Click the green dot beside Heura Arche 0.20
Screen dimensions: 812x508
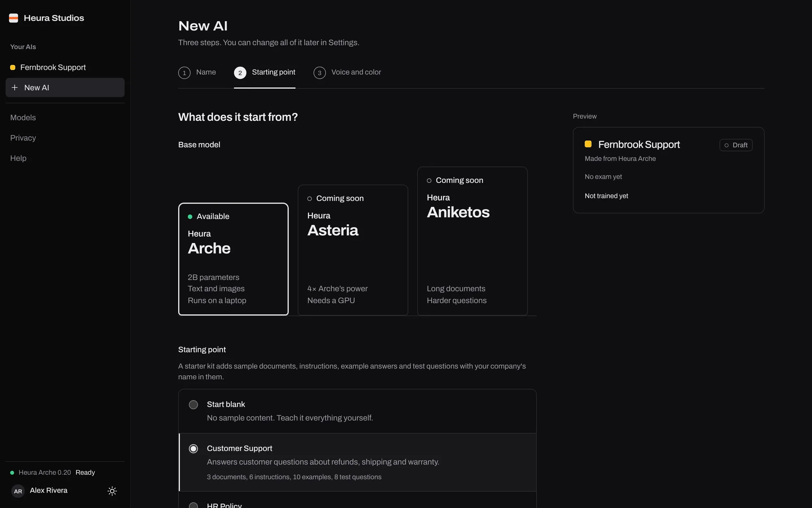[x=12, y=473]
